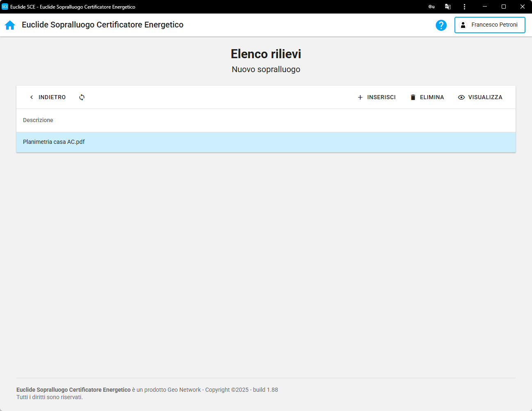The width and height of the screenshot is (532, 411).
Task: Click the trash can icon beside ELIMINA
Action: point(413,97)
